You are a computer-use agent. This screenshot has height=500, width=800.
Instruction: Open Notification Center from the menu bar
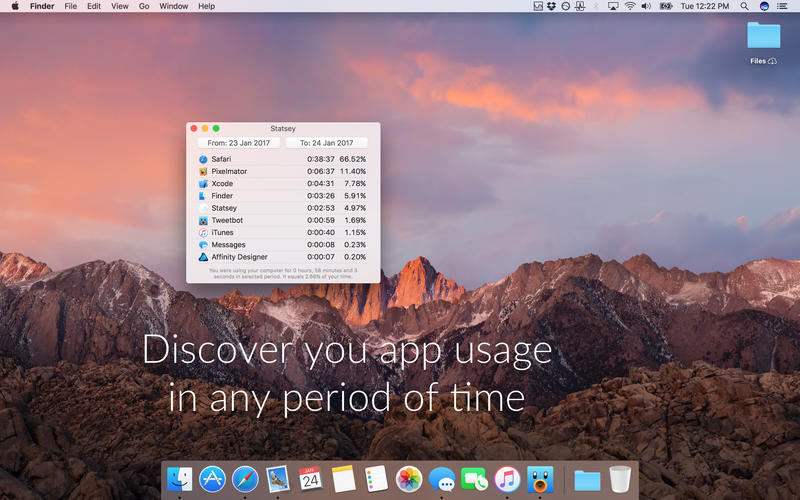click(x=782, y=6)
